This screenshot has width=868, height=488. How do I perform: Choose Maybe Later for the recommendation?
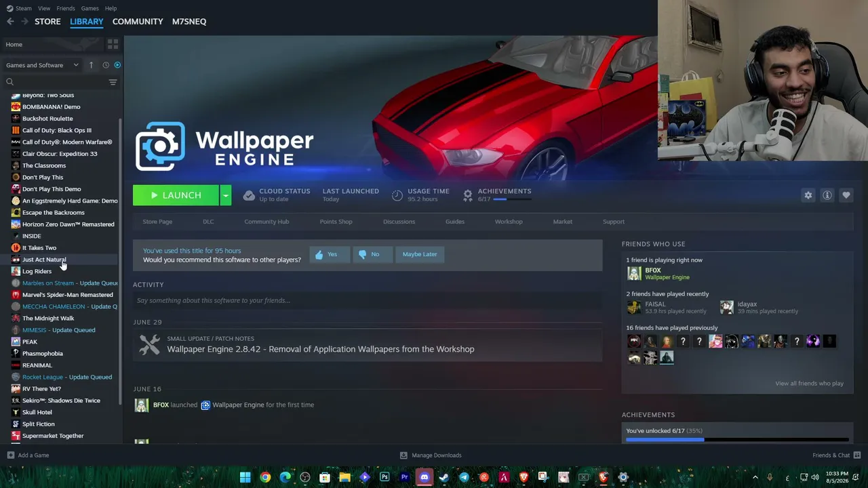420,254
